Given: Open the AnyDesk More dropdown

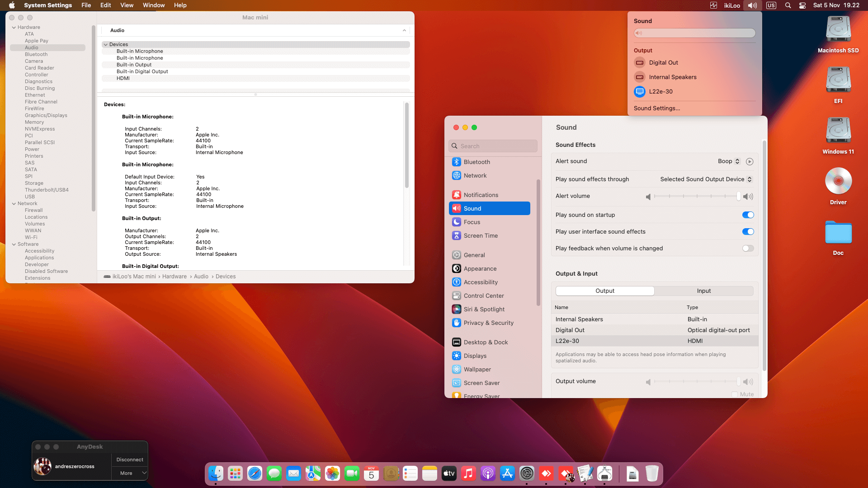Looking at the screenshot, I should (130, 473).
